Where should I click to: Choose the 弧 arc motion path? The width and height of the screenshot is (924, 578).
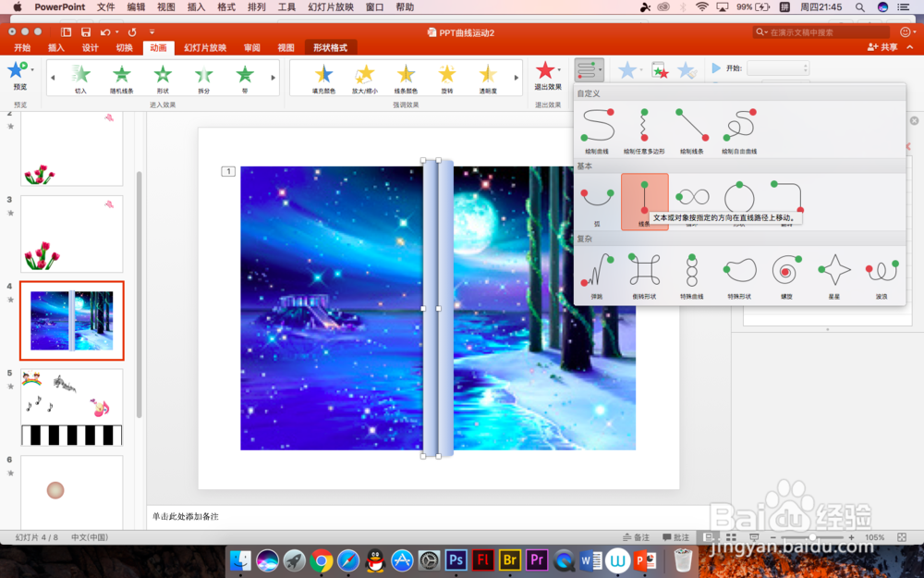point(597,202)
